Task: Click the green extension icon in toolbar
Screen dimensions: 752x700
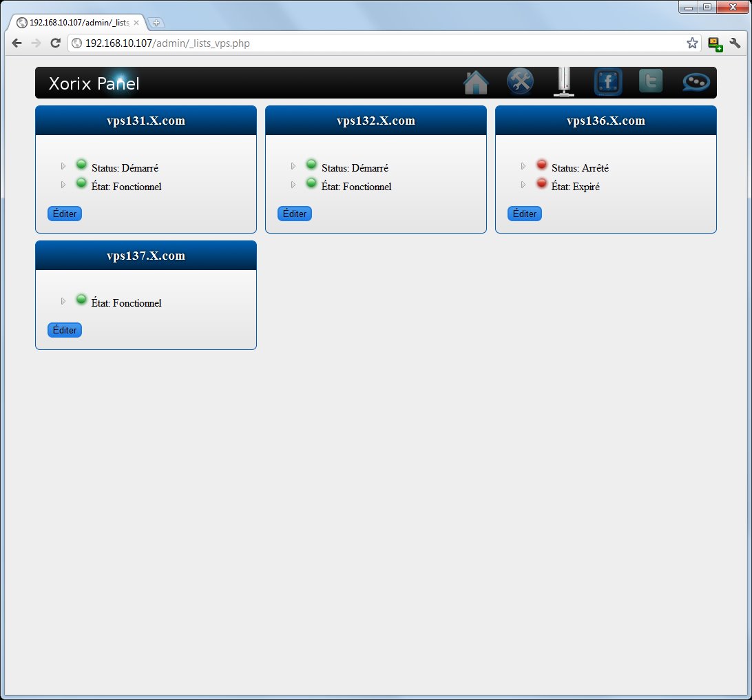Action: [716, 44]
